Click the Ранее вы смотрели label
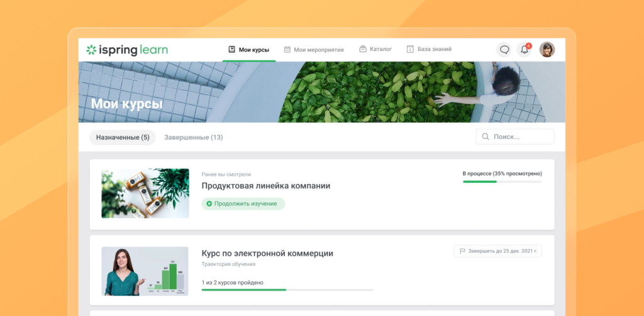Screen dimensions: 644x316 (x=226, y=175)
